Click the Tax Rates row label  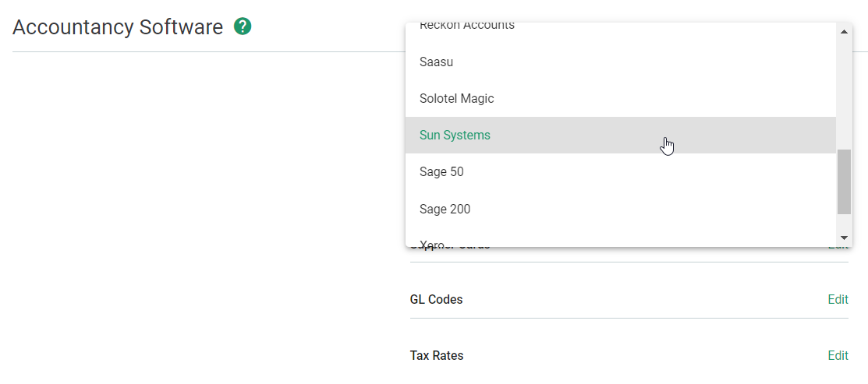pos(436,356)
